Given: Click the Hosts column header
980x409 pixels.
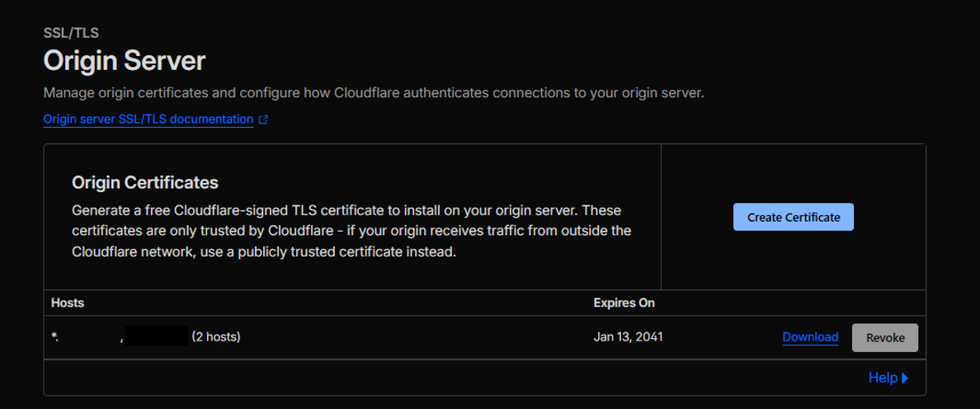Looking at the screenshot, I should [68, 303].
